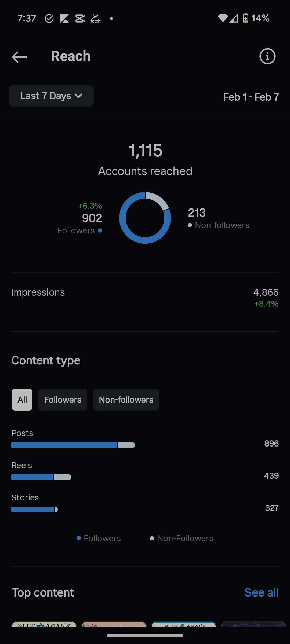Tap the Wi-Fi signal icon
Image resolution: width=290 pixels, height=644 pixels.
point(223,18)
